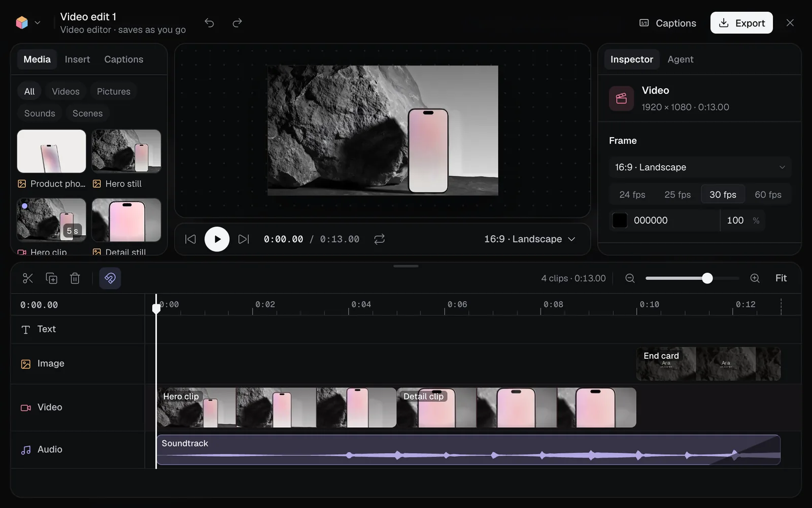
Task: Open the app logo menu
Action: coord(28,23)
